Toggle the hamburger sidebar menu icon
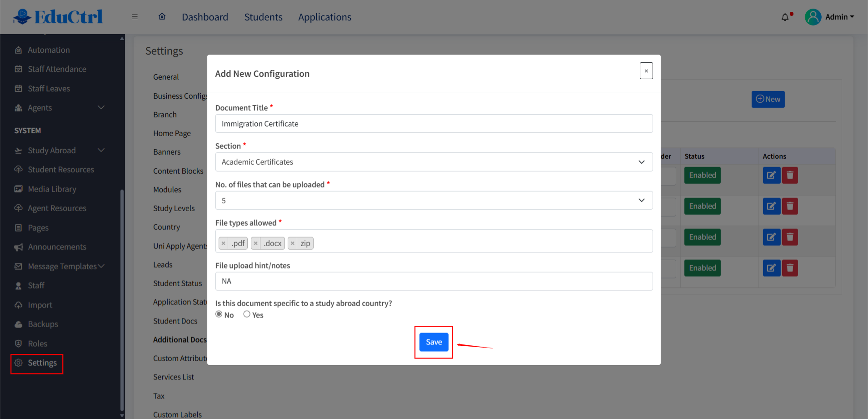The width and height of the screenshot is (868, 419). 135,17
